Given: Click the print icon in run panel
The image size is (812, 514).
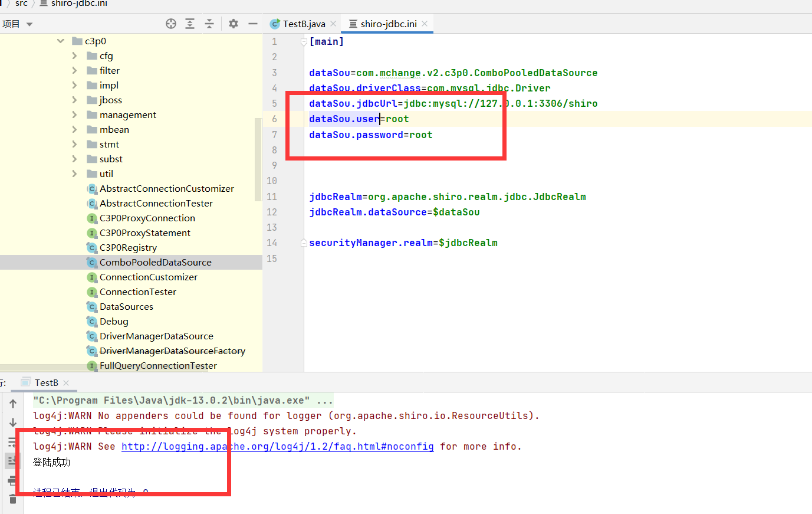Looking at the screenshot, I should 12,480.
